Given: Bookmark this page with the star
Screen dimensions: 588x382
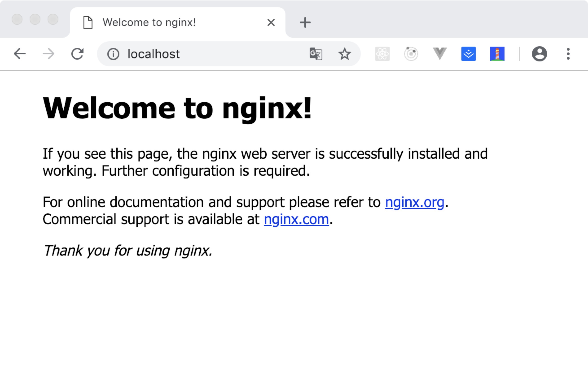Looking at the screenshot, I should (x=344, y=54).
